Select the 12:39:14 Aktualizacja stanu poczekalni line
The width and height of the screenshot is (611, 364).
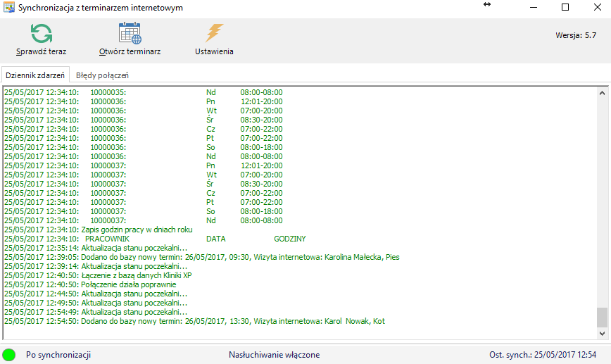tap(96, 266)
